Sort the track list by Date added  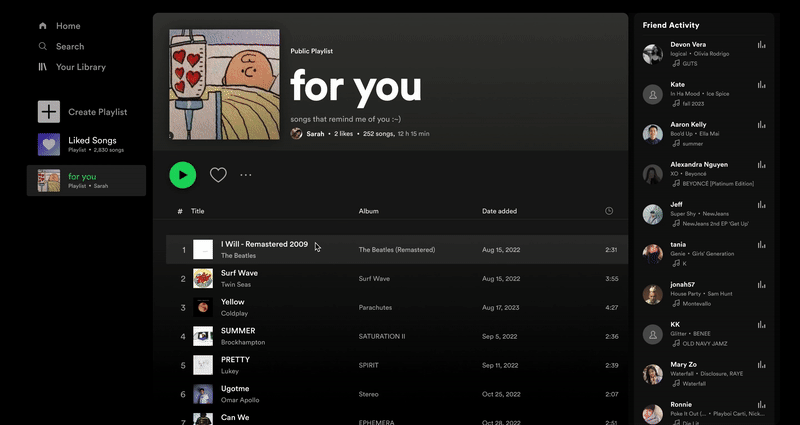pos(499,211)
